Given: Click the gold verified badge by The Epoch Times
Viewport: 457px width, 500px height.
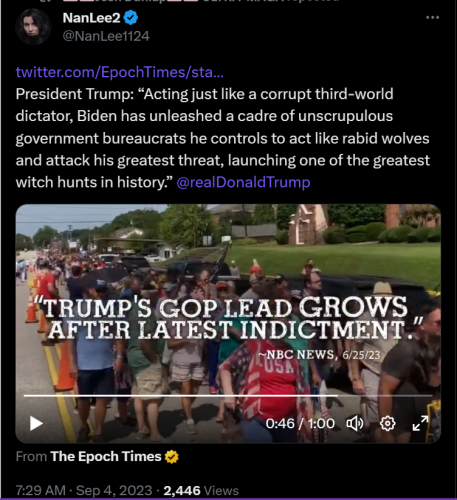Looking at the screenshot, I should tap(172, 457).
